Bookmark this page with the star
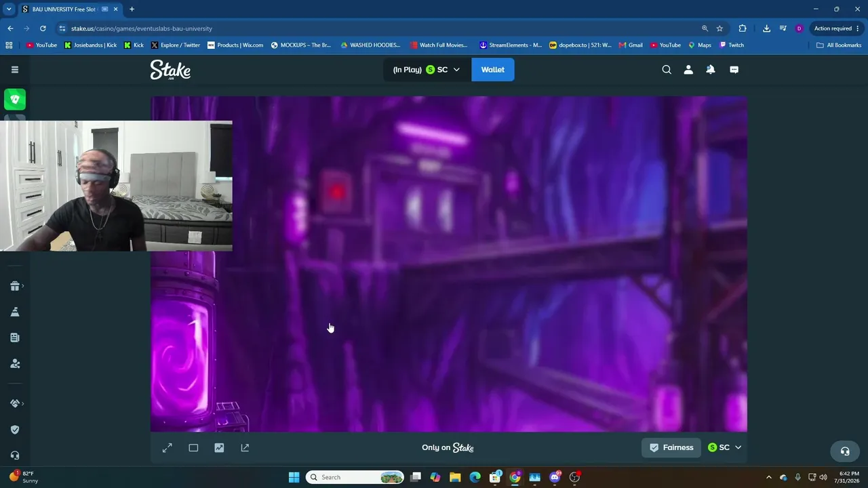 coord(719,28)
